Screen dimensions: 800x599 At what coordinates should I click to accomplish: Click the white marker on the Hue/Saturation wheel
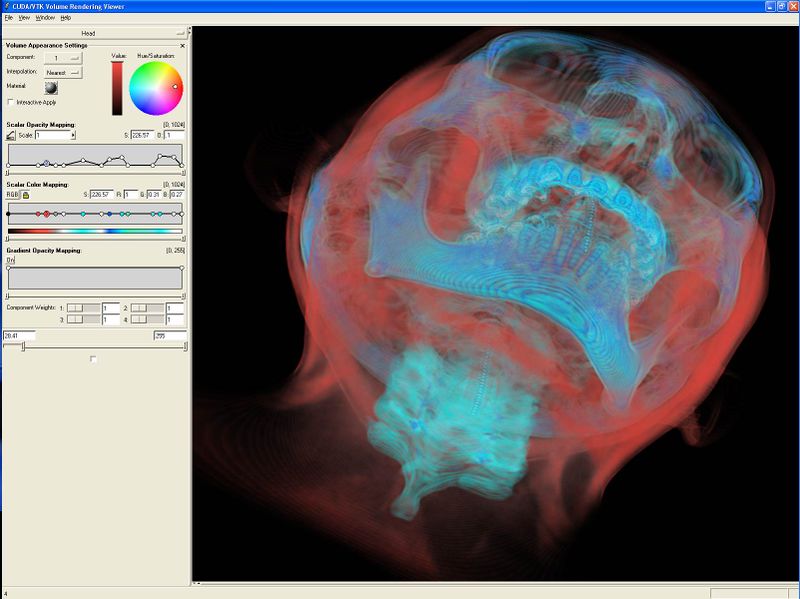click(175, 88)
